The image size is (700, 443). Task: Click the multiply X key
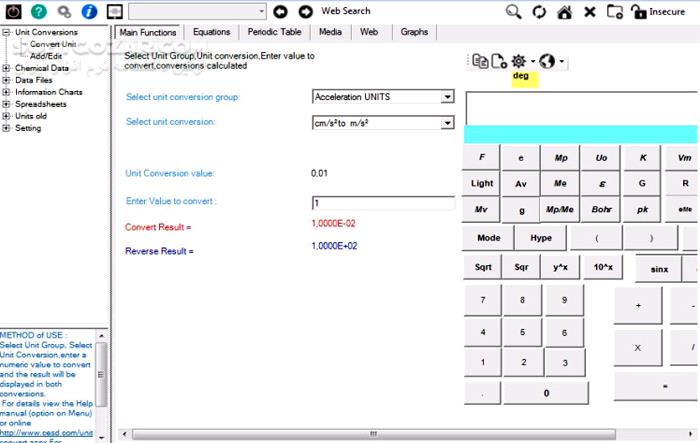pos(638,348)
